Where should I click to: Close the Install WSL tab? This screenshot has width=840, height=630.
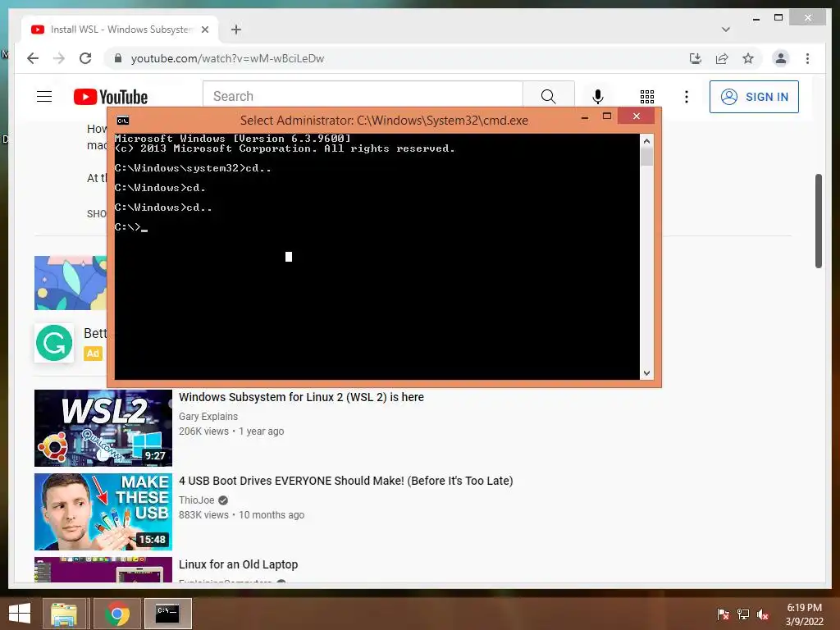click(204, 30)
